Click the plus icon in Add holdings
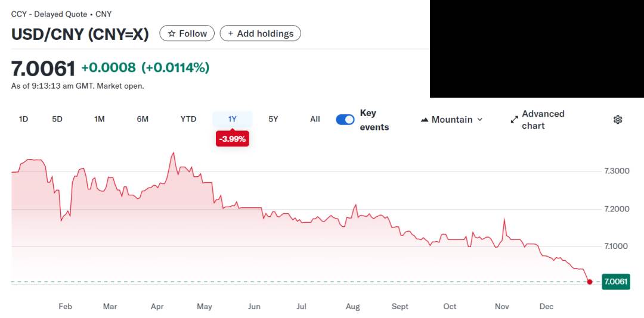Screen dimensions: 644x318 pyautogui.click(x=231, y=34)
